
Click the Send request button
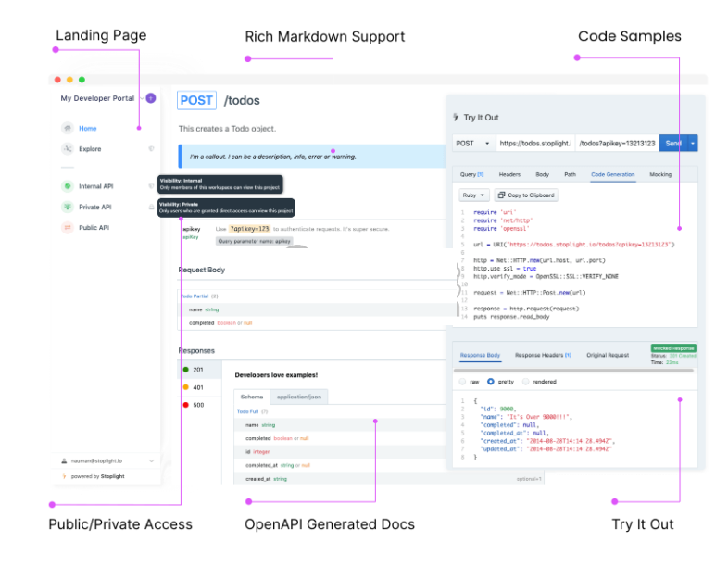click(x=673, y=143)
